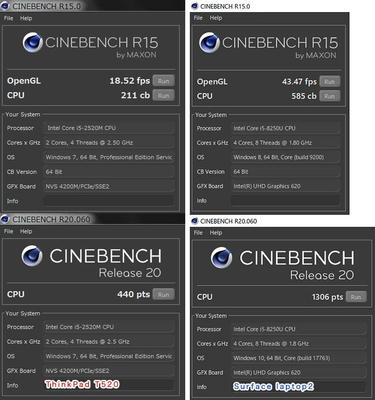Open Help menu in i5-8250U R15 window
The height and width of the screenshot is (400, 375).
point(216,18)
